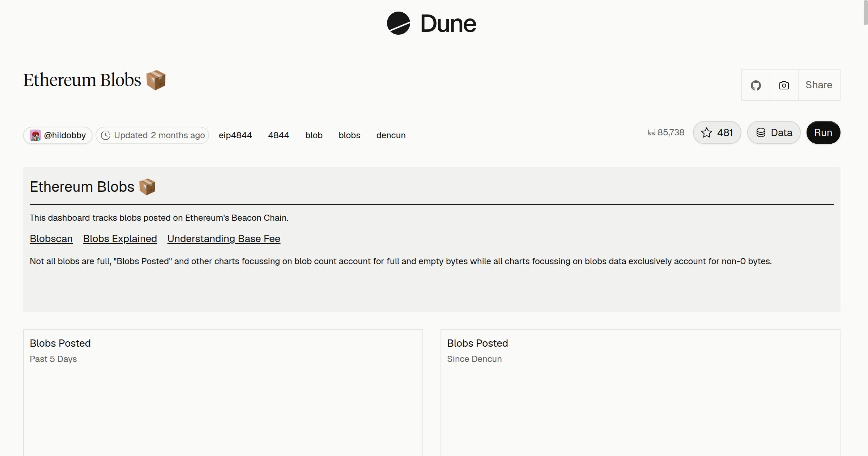Viewport: 868px width, 456px height.
Task: Click the Blobs Posted Past 5 Days heading
Action: pos(60,343)
